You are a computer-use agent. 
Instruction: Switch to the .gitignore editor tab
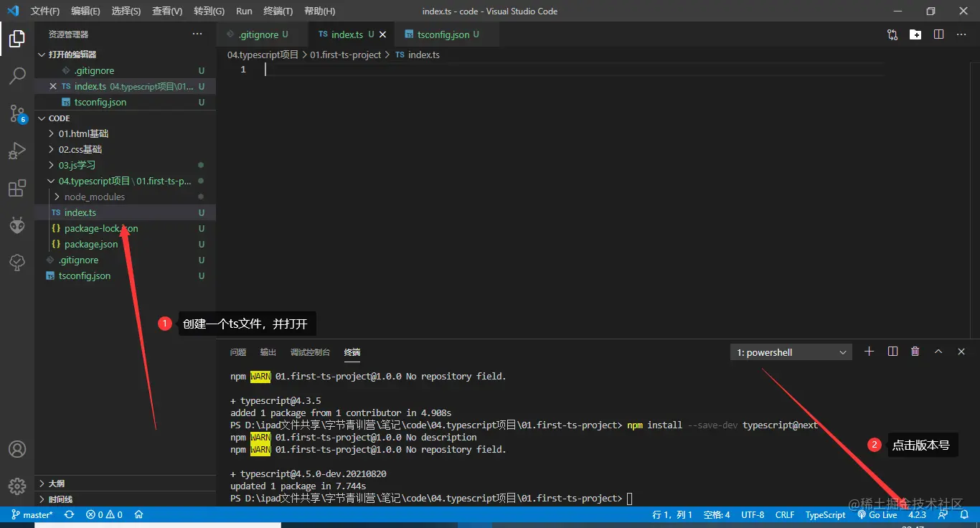pos(262,34)
